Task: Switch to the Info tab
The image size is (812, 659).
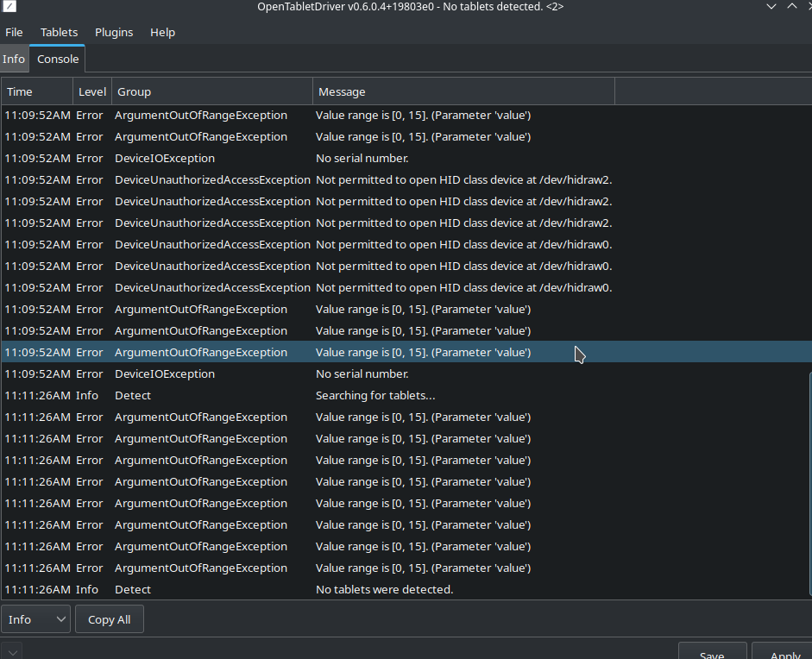Action: click(13, 59)
